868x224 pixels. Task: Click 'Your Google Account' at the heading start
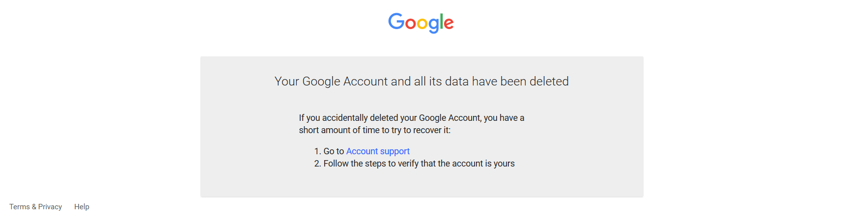pos(331,82)
